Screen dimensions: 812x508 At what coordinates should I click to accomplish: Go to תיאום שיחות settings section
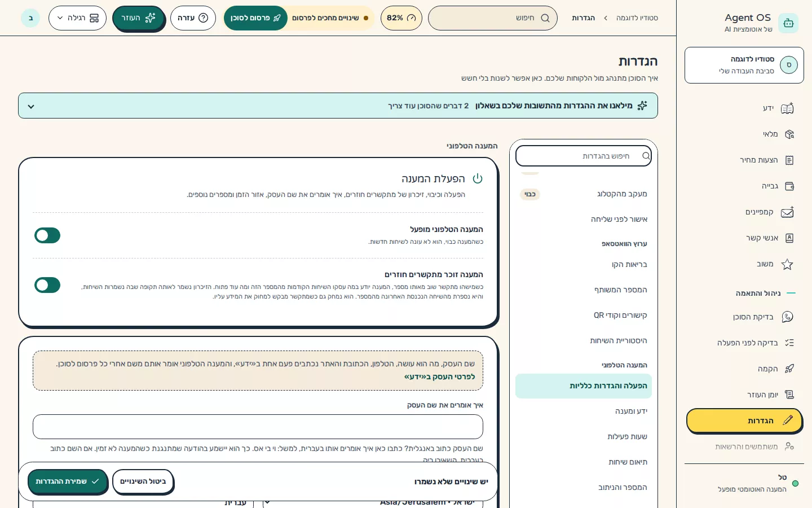click(x=584, y=462)
